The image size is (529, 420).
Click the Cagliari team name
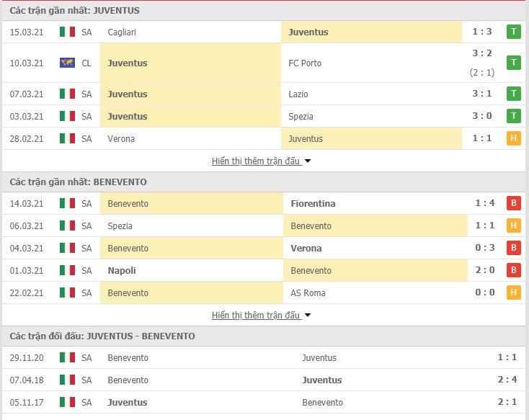[x=122, y=32]
